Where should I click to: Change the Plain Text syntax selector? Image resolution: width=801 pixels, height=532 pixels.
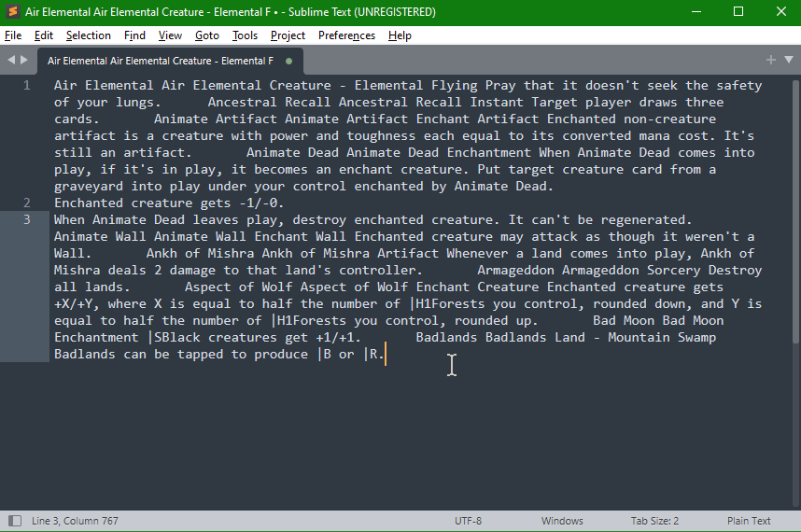pos(749,521)
